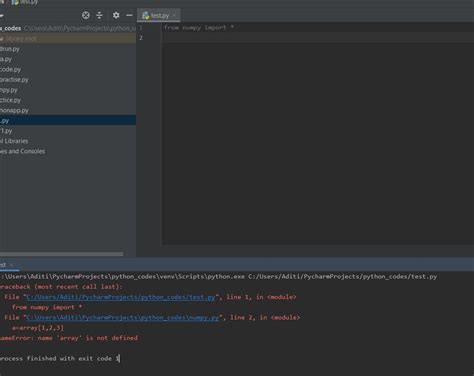Select the python_codes project root row
This screenshot has height=376, width=474.
tap(68, 28)
